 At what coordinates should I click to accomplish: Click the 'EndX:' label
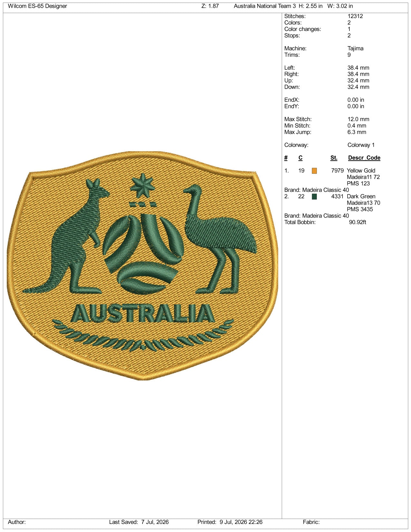pyautogui.click(x=292, y=100)
